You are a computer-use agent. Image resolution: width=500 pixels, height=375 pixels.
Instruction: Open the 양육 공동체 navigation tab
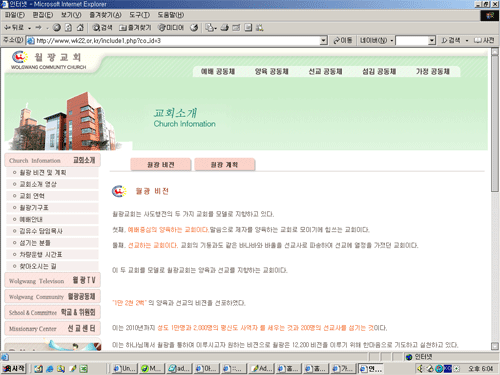click(x=271, y=71)
